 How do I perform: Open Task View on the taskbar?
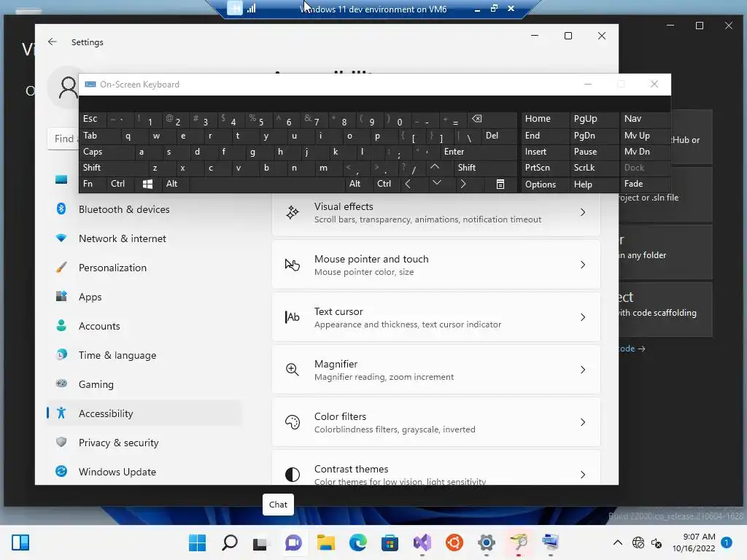260,542
